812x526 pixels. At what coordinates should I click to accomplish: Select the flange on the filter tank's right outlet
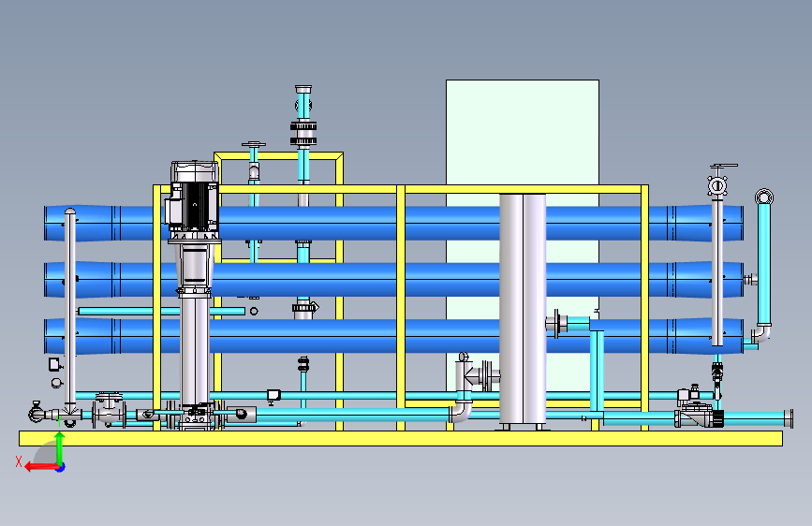point(556,323)
